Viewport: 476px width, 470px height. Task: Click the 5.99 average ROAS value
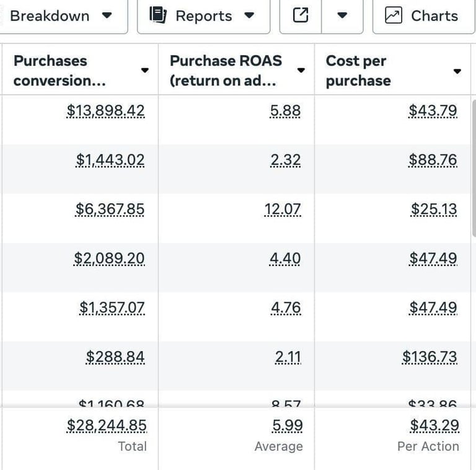click(x=286, y=425)
